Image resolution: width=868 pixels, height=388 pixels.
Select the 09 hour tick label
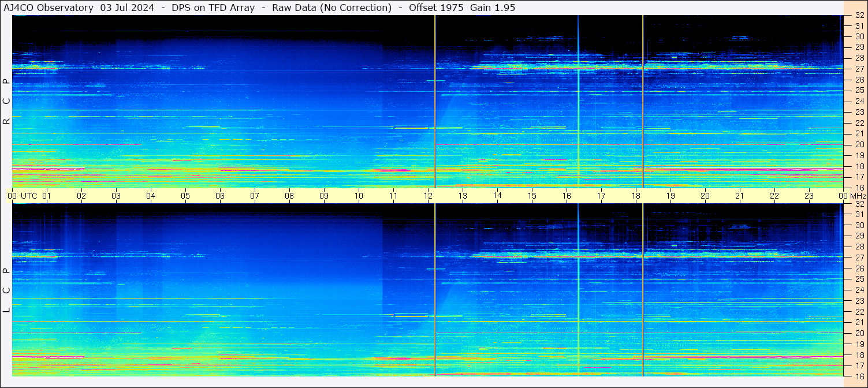[x=324, y=196]
